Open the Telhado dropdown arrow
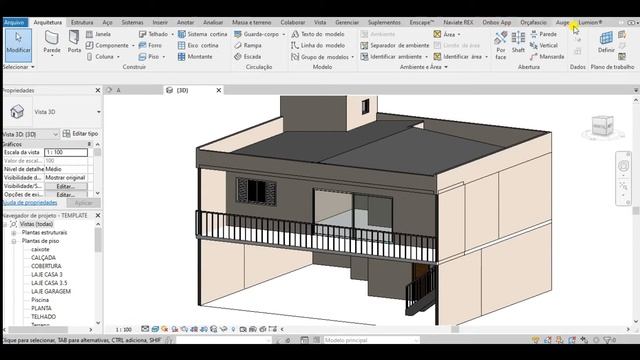The width and height of the screenshot is (640, 360). 173,34
